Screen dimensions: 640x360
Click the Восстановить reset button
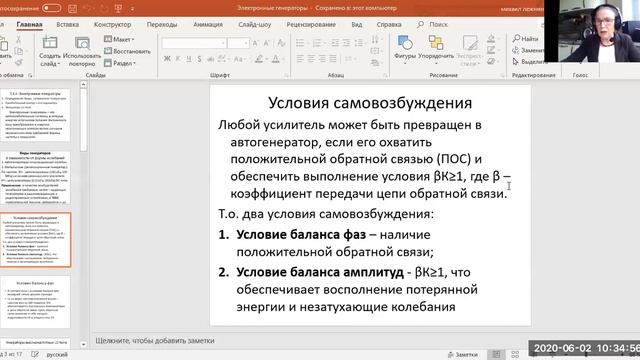click(127, 51)
